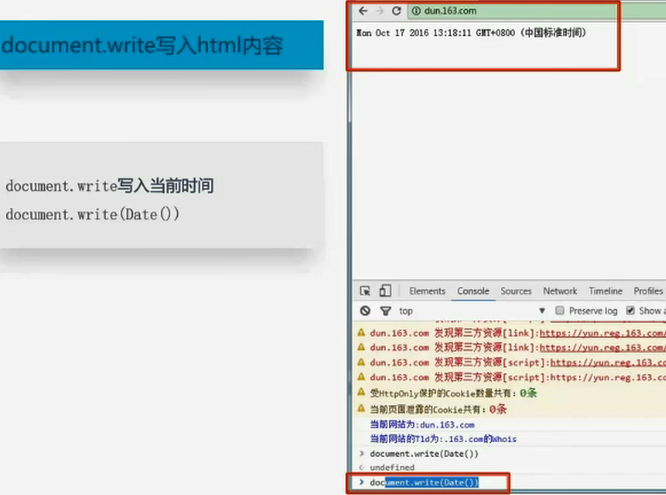Click slide text document.write写入当前时间
The height and width of the screenshot is (495, 666).
click(109, 186)
